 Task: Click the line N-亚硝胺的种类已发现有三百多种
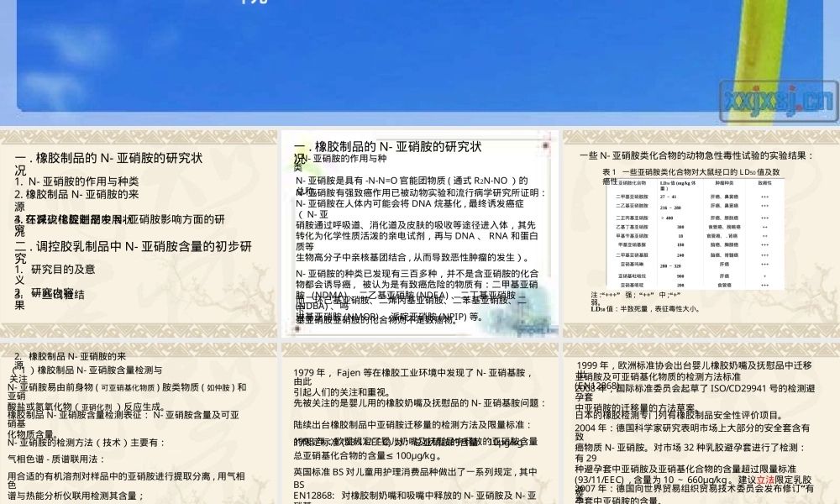tap(417, 274)
